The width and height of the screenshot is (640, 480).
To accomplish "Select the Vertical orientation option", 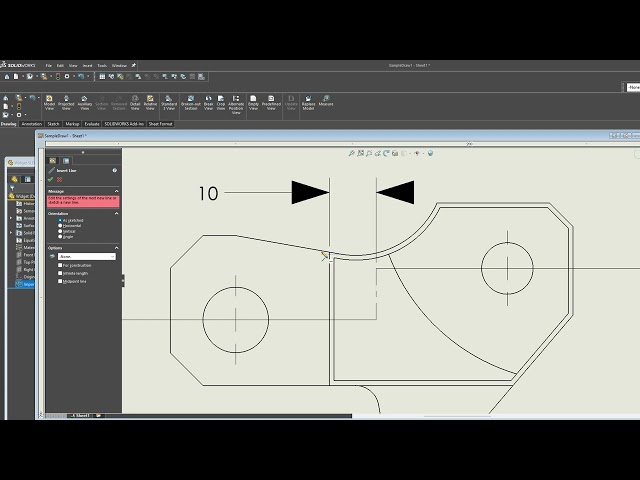I will tap(60, 231).
